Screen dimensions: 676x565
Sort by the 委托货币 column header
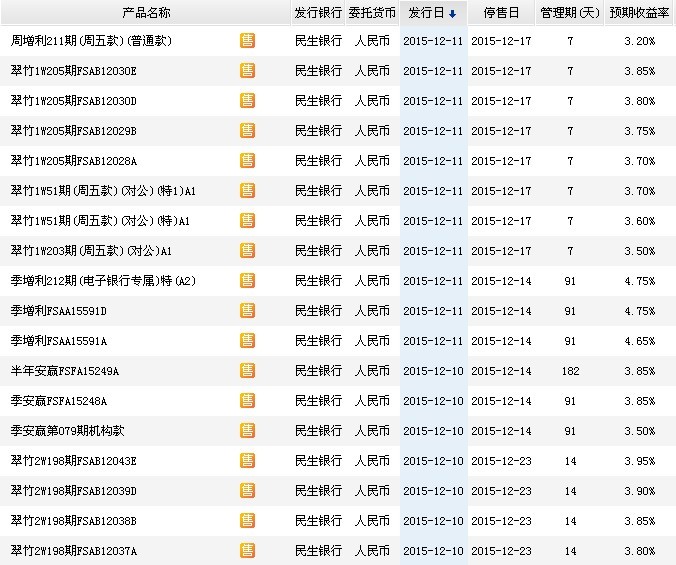click(x=372, y=13)
